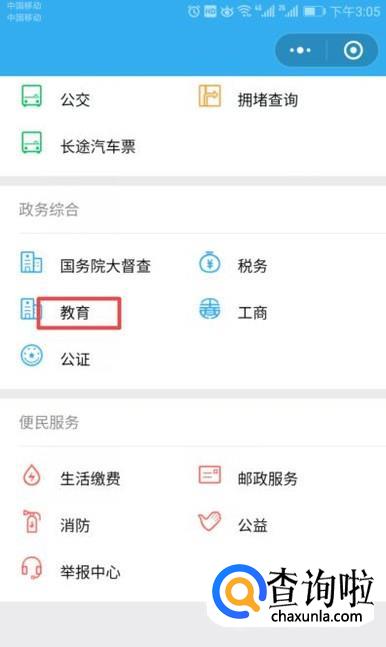Tap the headset icon beside 举报中心

pos(32,568)
